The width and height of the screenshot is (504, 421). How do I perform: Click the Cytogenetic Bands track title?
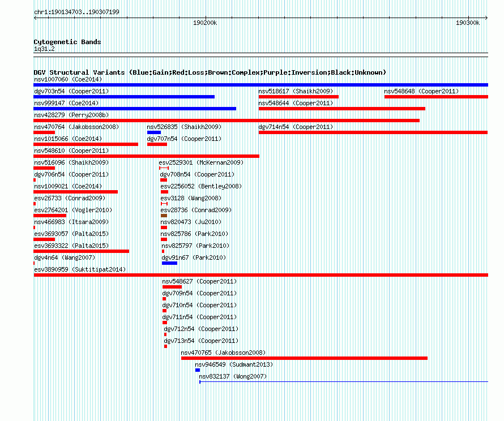pyautogui.click(x=67, y=42)
